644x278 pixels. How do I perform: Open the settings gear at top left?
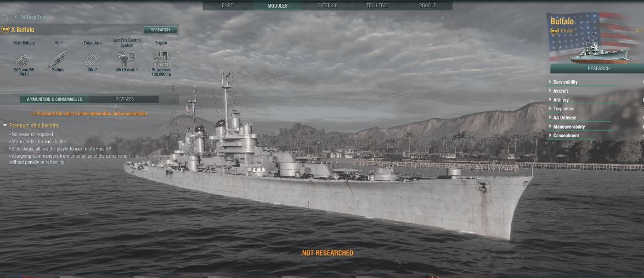(5, 17)
